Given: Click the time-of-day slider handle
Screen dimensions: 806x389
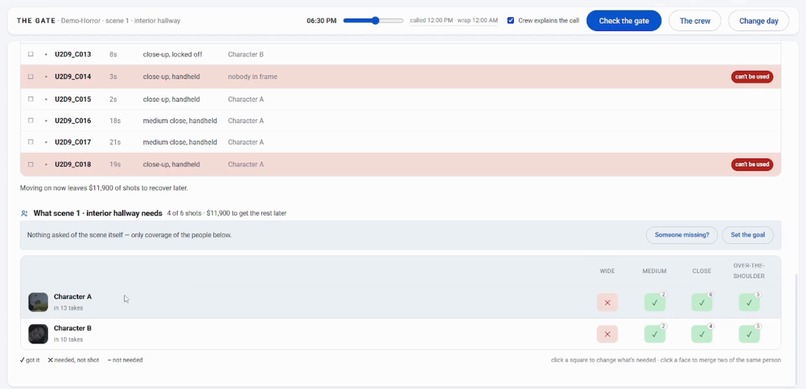Looking at the screenshot, I should pos(375,21).
